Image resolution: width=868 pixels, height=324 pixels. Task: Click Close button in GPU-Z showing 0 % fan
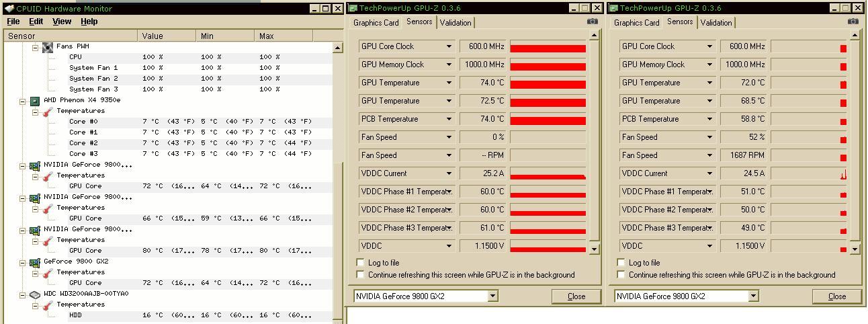tap(576, 296)
